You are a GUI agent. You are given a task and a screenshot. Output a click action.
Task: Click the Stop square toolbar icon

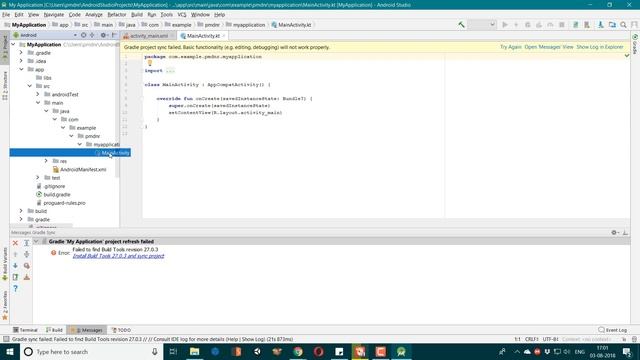pyautogui.click(x=562, y=24)
